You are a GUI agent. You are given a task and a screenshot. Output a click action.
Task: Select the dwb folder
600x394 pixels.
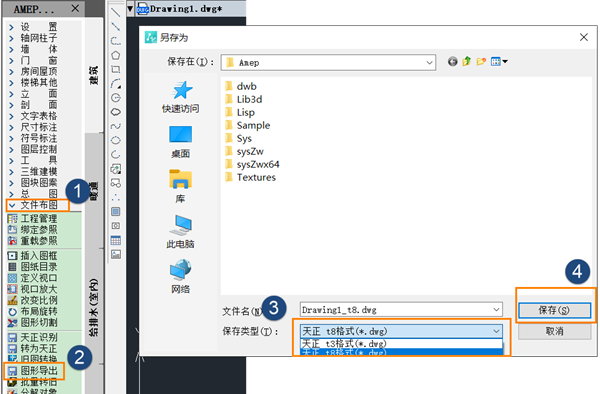click(x=241, y=86)
